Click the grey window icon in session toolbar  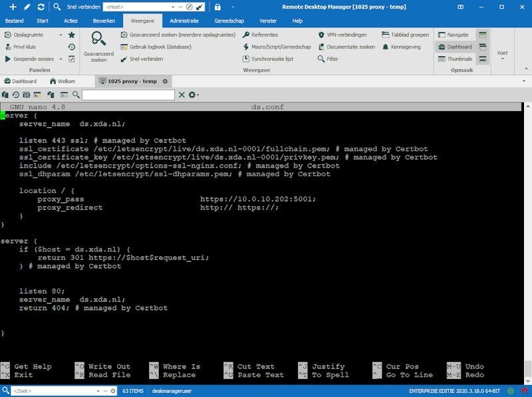tap(64, 94)
